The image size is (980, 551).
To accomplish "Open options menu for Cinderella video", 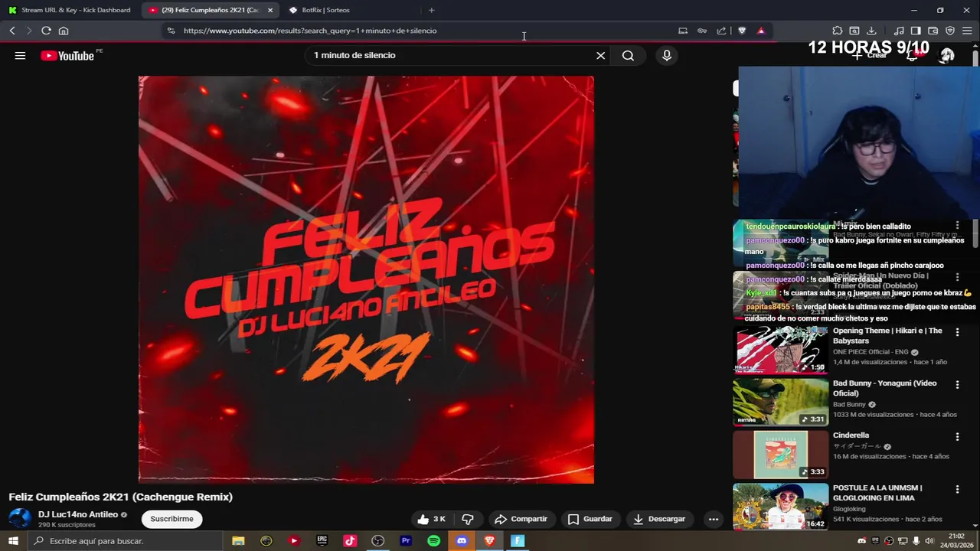I will click(x=957, y=436).
